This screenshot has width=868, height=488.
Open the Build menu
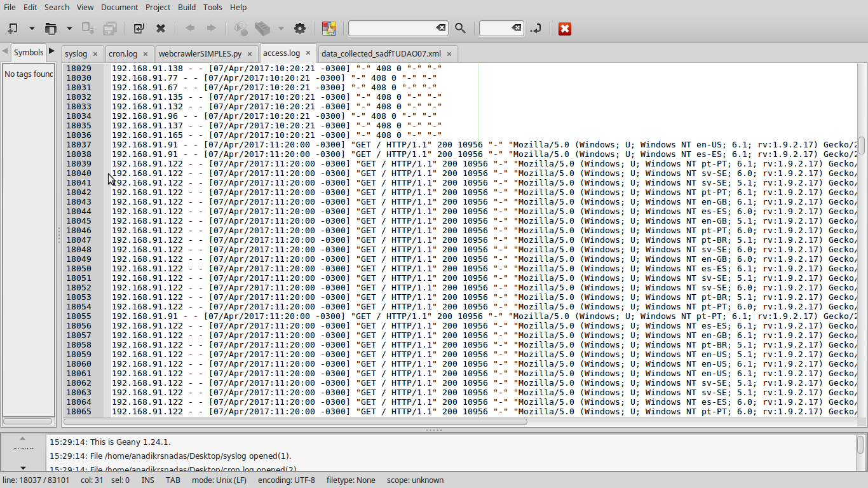click(187, 7)
